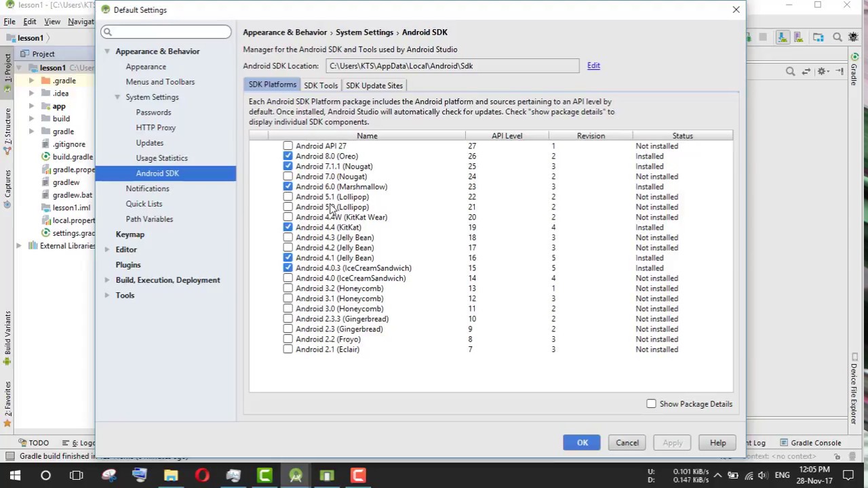
Task: Click the TODO tool window button
Action: coord(33,443)
